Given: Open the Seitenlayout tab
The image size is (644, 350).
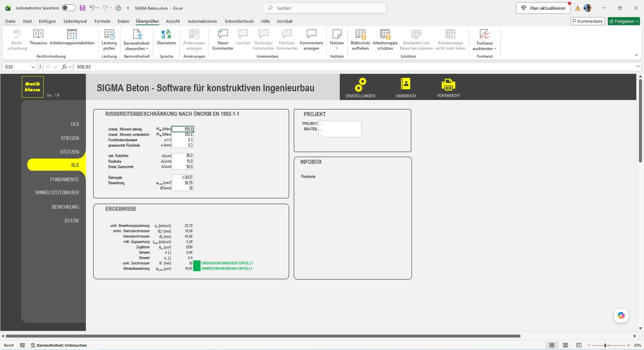Looking at the screenshot, I should pyautogui.click(x=75, y=21).
